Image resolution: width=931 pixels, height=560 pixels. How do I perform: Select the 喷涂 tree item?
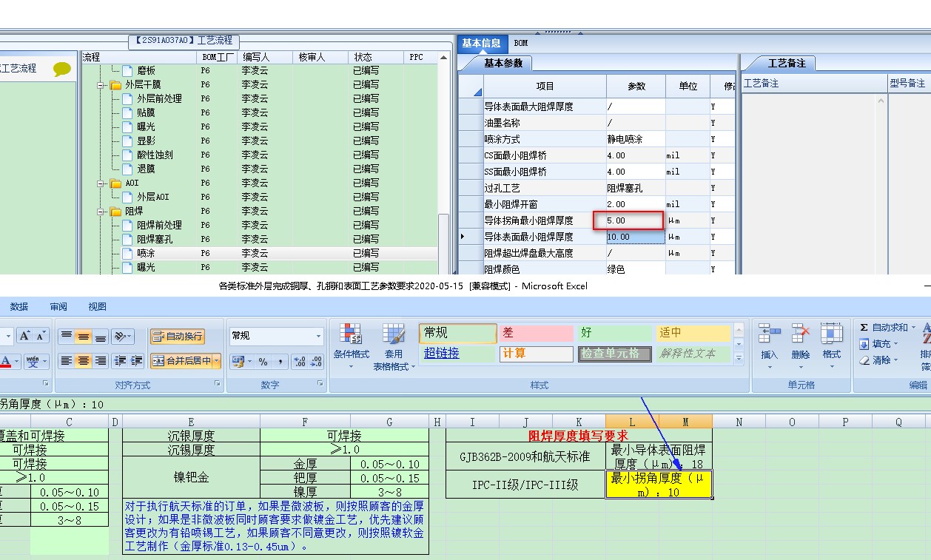click(x=146, y=254)
